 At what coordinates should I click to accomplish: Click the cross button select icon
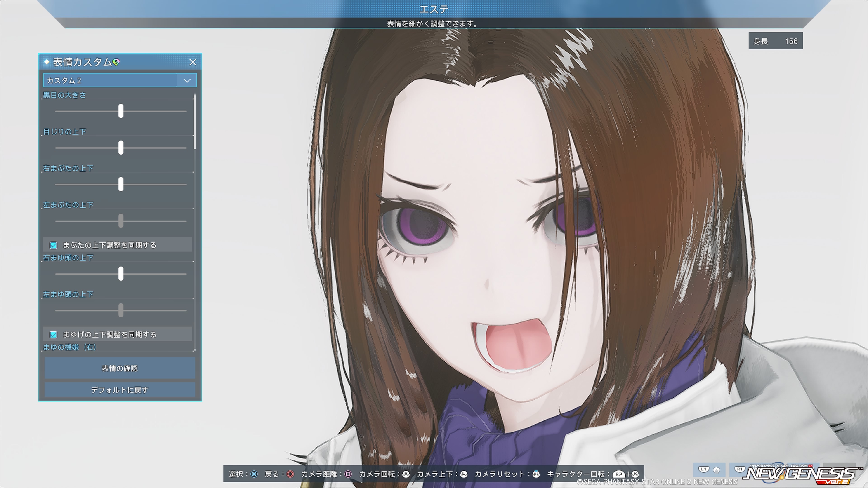click(x=254, y=474)
